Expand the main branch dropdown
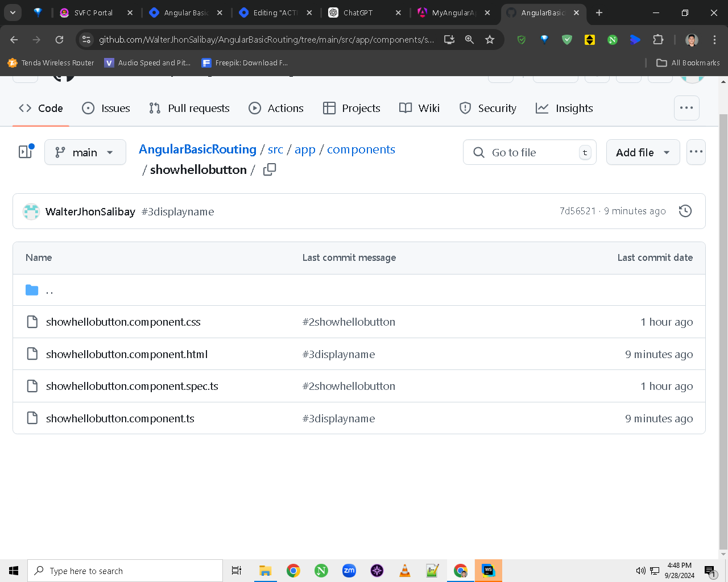The height and width of the screenshot is (582, 728). 85,152
